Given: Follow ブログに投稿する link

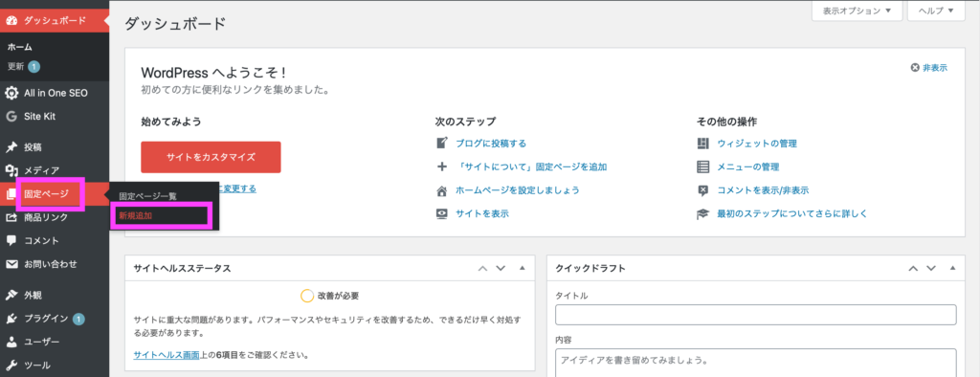Looking at the screenshot, I should (491, 144).
